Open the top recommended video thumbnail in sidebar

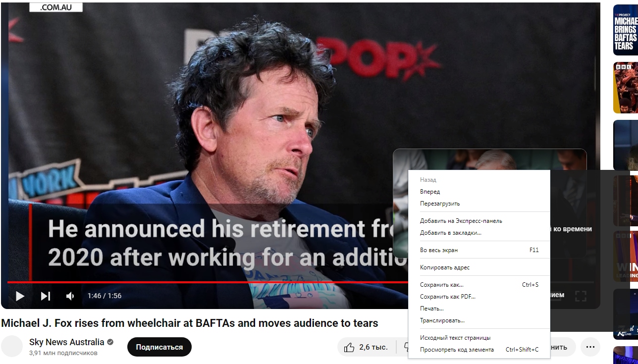point(625,30)
